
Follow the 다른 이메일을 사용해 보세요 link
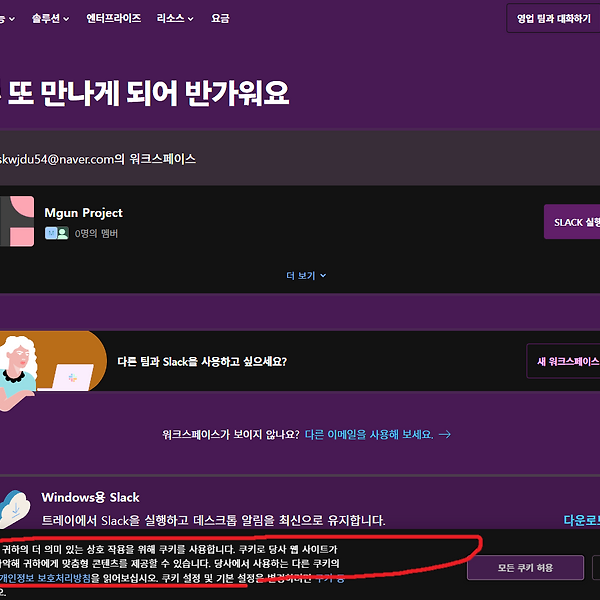coord(369,434)
